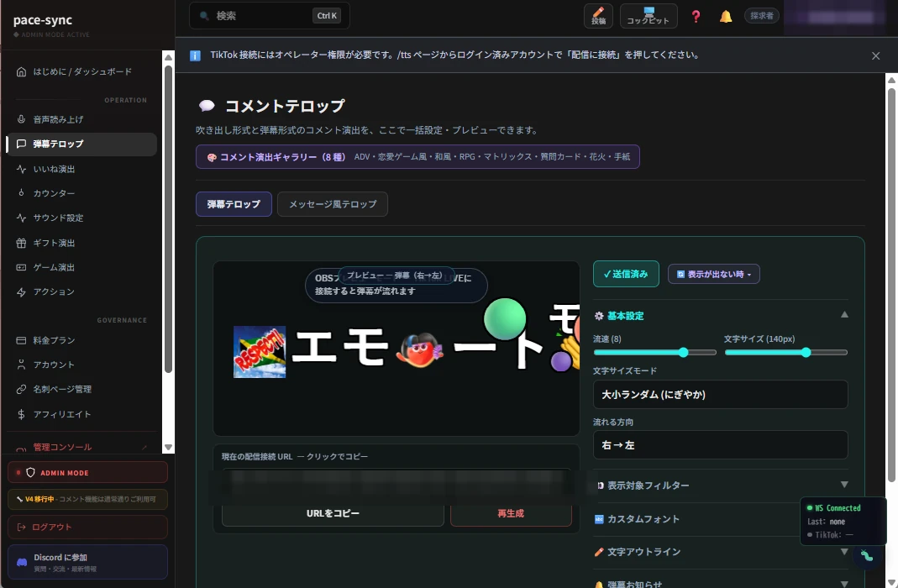Click the pencil icon beside 文字アウトライン
The height and width of the screenshot is (588, 898).
pyautogui.click(x=599, y=552)
